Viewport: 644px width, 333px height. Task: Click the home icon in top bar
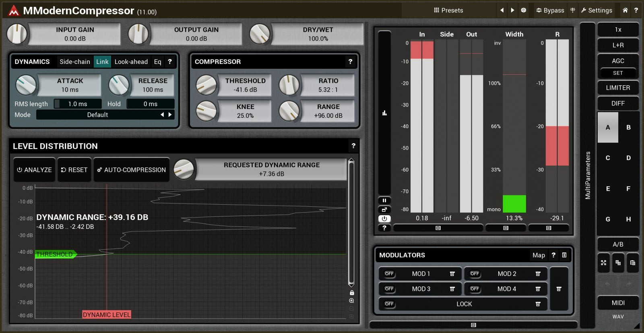tap(625, 10)
